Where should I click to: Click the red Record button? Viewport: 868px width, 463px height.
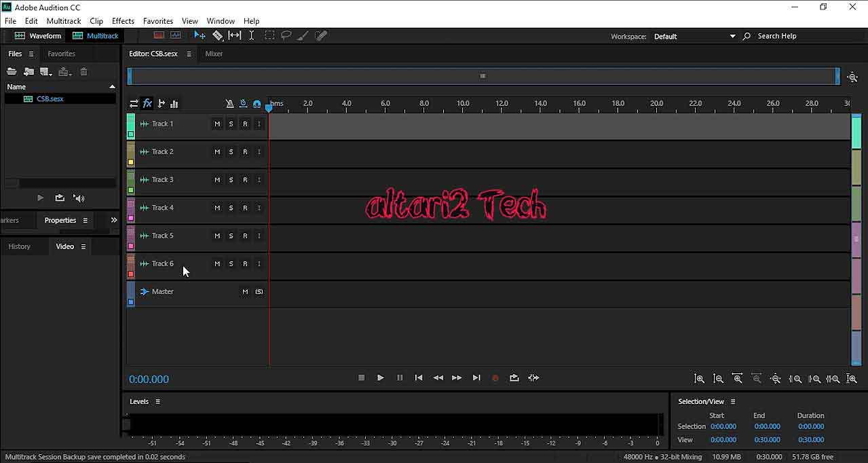tap(495, 378)
